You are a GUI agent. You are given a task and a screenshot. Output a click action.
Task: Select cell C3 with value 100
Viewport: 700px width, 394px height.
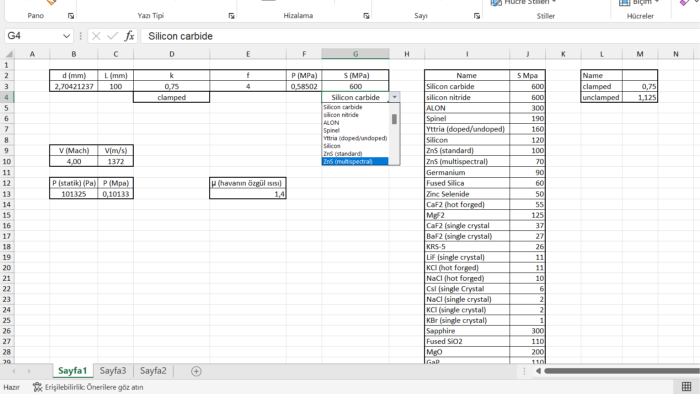click(116, 87)
